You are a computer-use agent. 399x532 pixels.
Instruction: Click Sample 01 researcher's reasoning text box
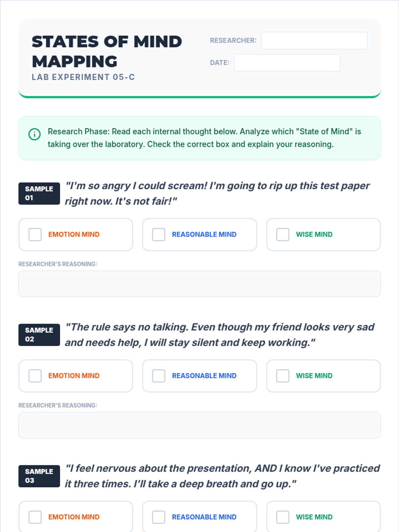(x=199, y=284)
